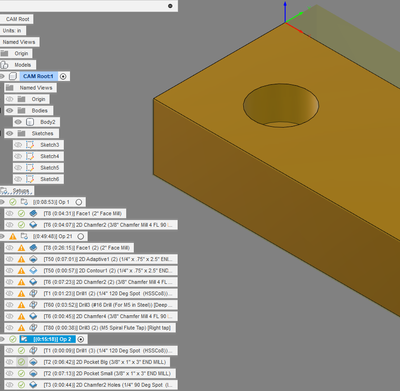Screen dimensions: 400x391
Task: Click the 2D Adaptive1 (2) operation icon
Action: click(x=33, y=259)
